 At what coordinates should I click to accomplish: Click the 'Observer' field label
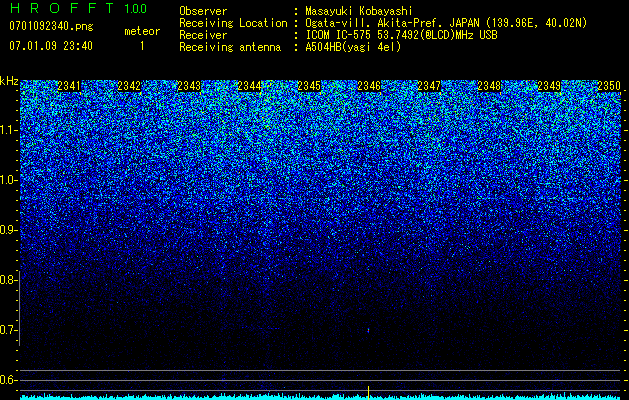pyautogui.click(x=203, y=11)
